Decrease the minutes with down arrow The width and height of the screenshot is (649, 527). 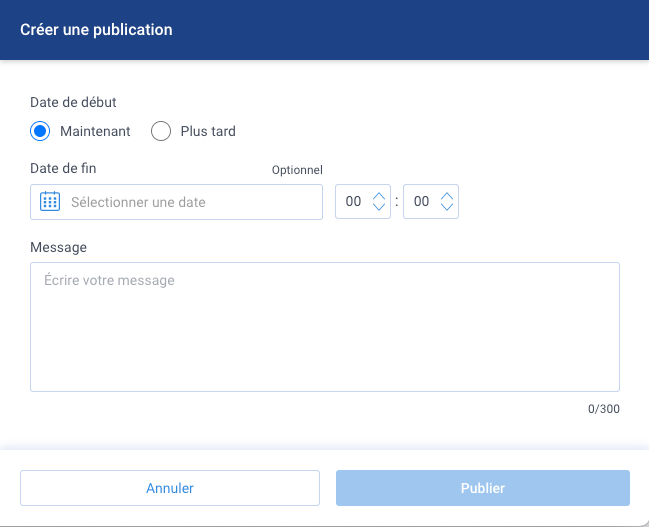[447, 206]
